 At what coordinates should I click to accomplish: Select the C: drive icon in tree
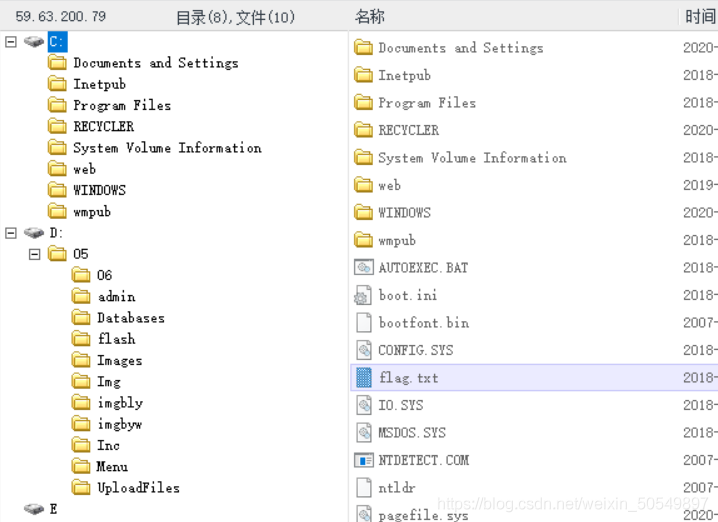click(x=34, y=42)
